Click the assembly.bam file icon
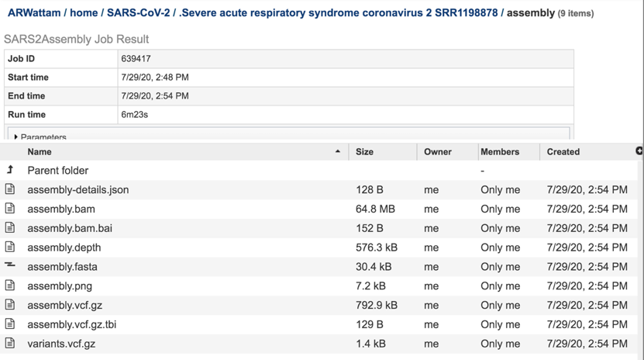Viewport: 644px width, 360px height. (10, 209)
